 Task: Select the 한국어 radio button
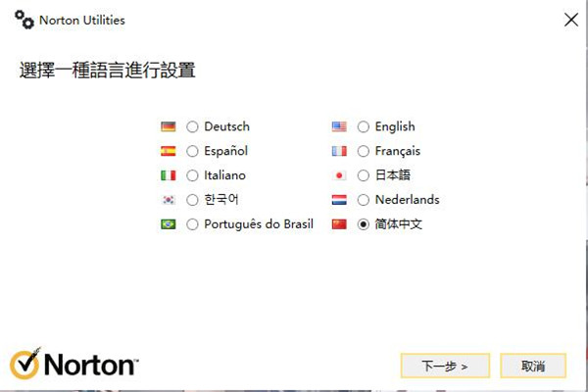point(192,200)
